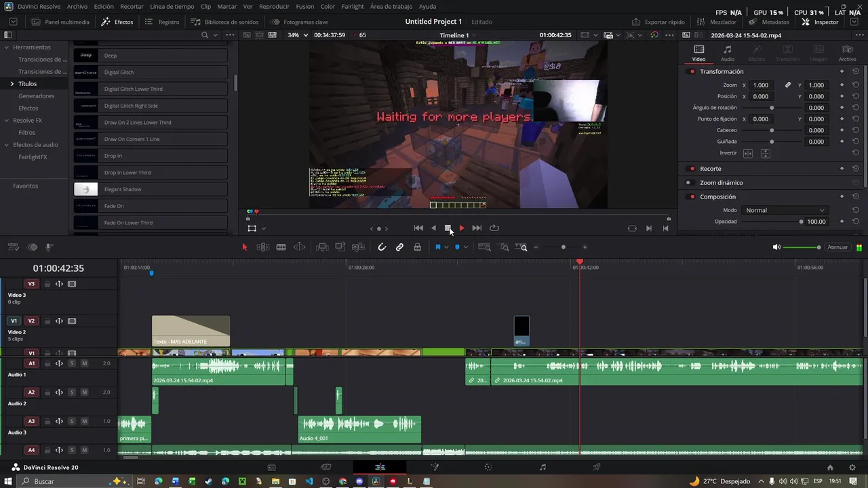This screenshot has width=868, height=488.
Task: Open the Panel multimedia panel
Action: pyautogui.click(x=60, y=22)
